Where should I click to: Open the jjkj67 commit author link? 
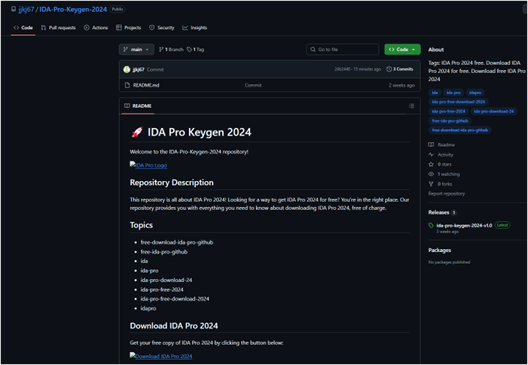point(138,69)
